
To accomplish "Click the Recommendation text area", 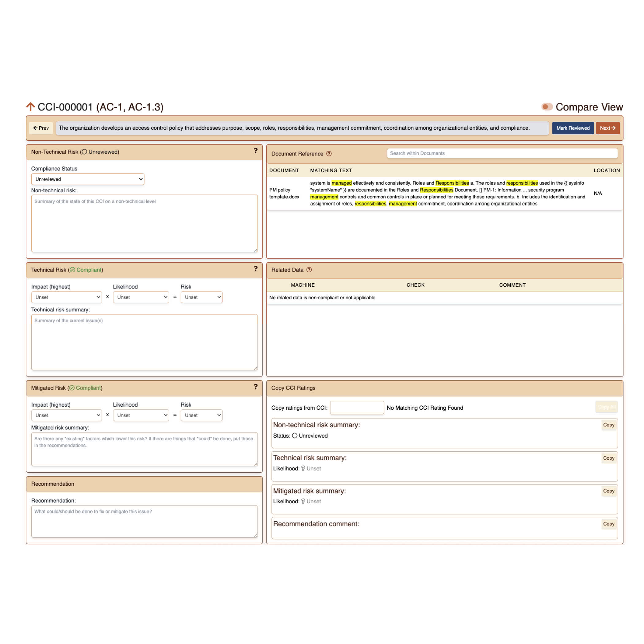I will [x=144, y=521].
